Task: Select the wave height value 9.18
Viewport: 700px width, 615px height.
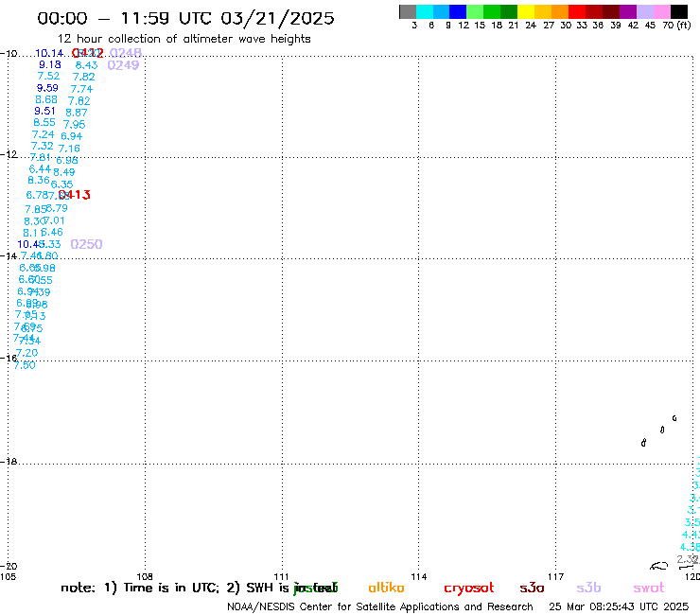Action: tap(50, 64)
